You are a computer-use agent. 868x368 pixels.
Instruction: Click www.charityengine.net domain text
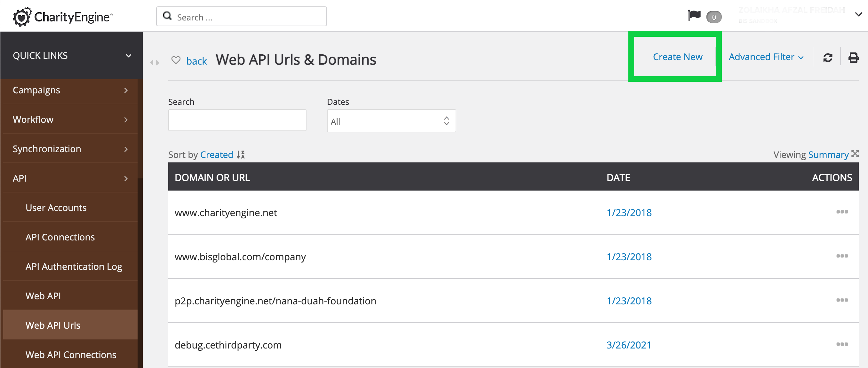pos(226,212)
